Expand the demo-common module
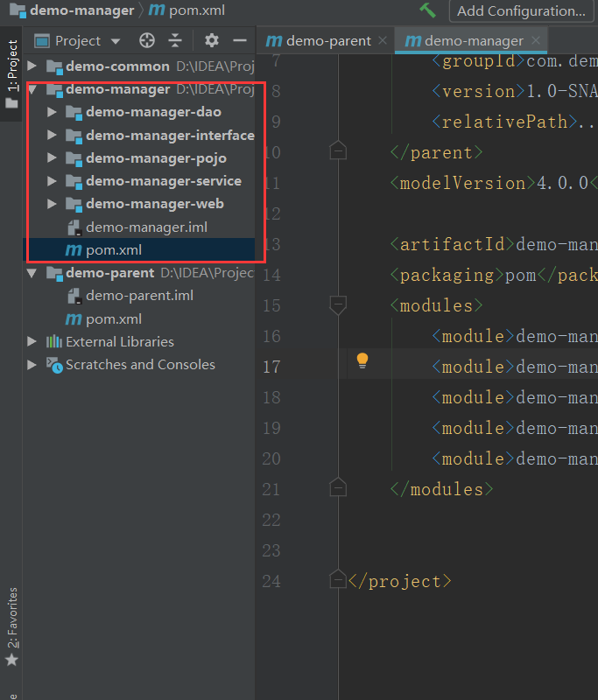Screen dimensions: 598x700 click(32, 66)
